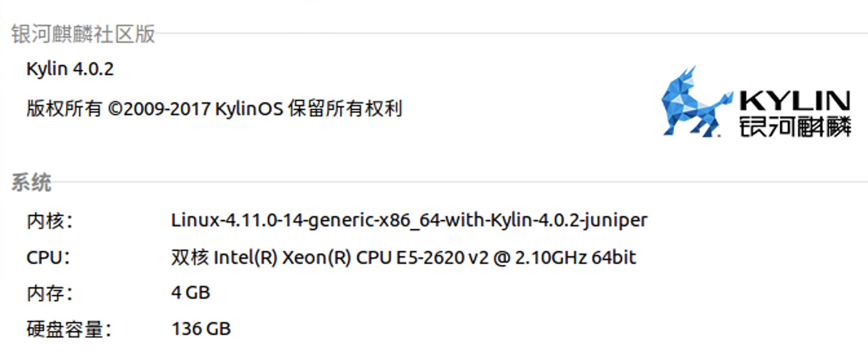Click the CPU label
Image resolution: width=868 pixels, height=357 pixels.
click(47, 258)
